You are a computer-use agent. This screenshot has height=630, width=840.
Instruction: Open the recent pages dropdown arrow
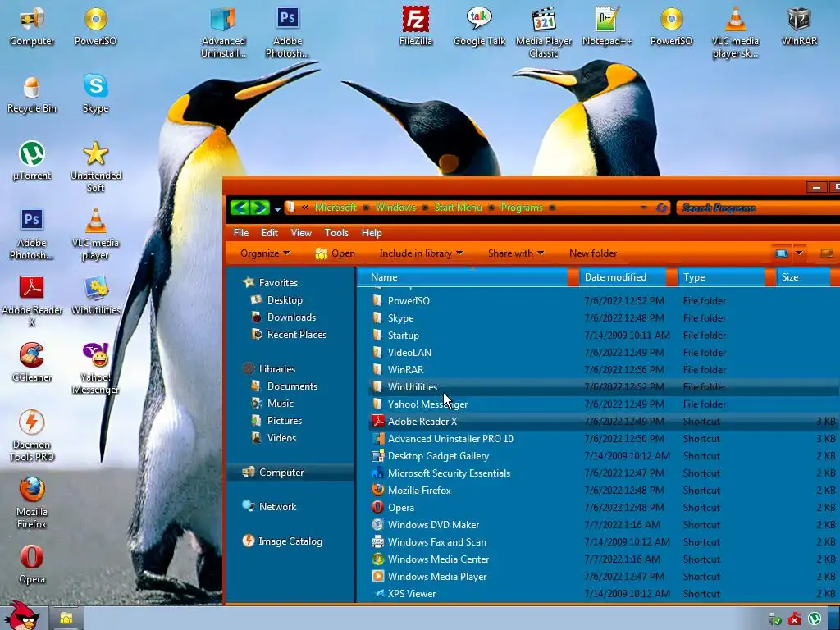coord(277,209)
